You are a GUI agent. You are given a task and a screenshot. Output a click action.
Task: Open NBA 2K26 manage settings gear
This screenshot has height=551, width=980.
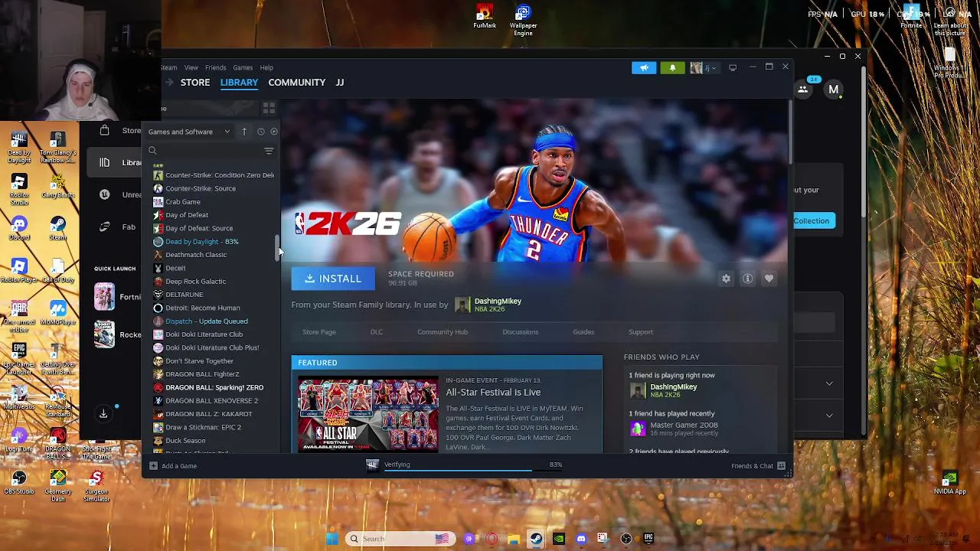pos(726,279)
